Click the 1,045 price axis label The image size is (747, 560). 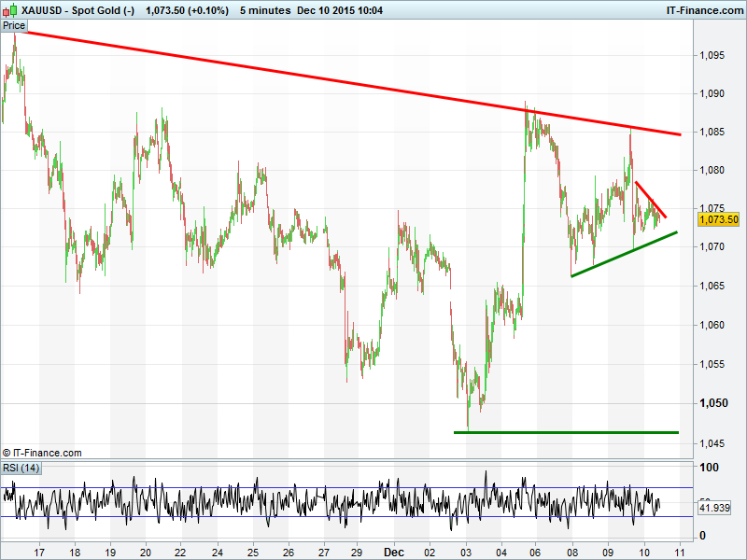pos(712,443)
